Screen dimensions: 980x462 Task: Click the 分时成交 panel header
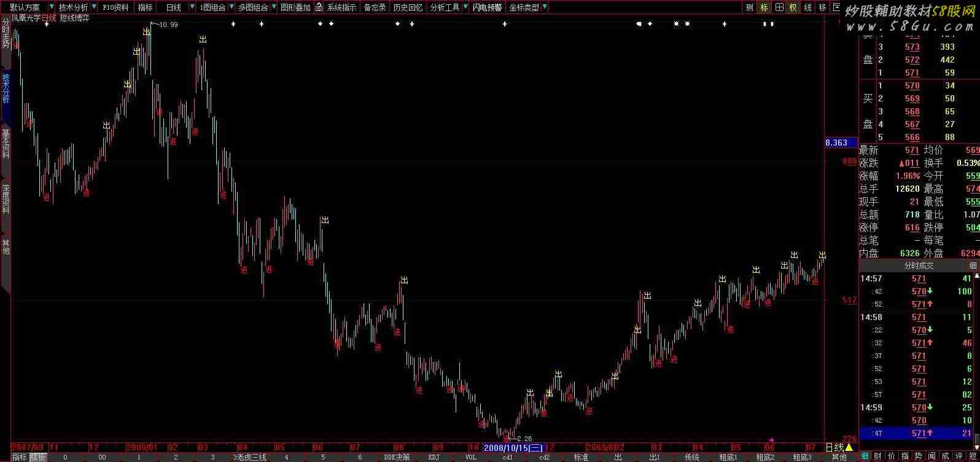click(919, 265)
